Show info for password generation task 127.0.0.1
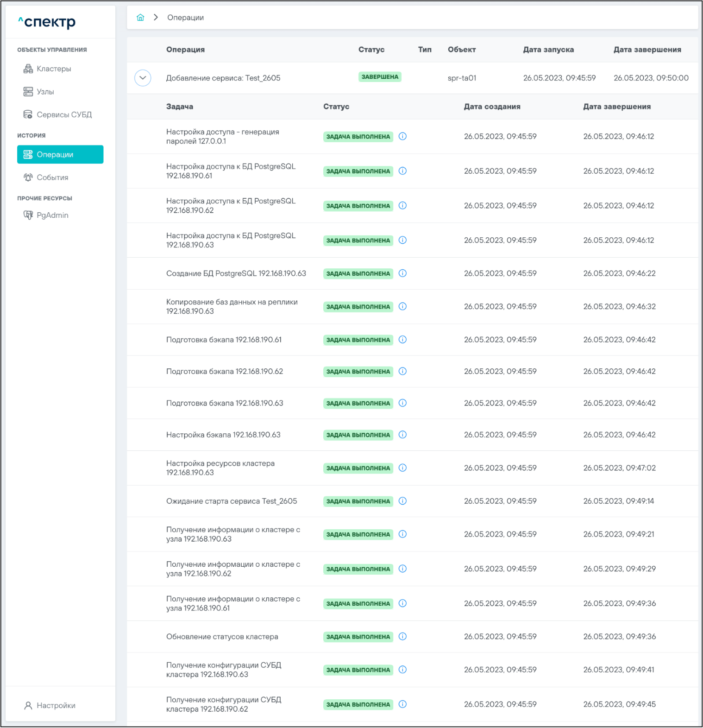Screen dimensions: 703x728 [402, 136]
